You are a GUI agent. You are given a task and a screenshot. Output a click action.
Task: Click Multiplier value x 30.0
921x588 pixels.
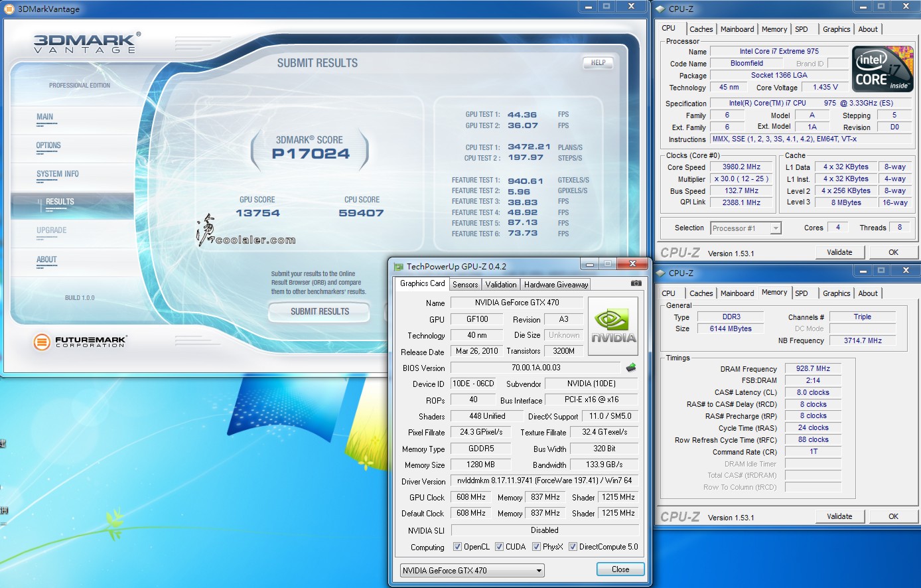[741, 179]
